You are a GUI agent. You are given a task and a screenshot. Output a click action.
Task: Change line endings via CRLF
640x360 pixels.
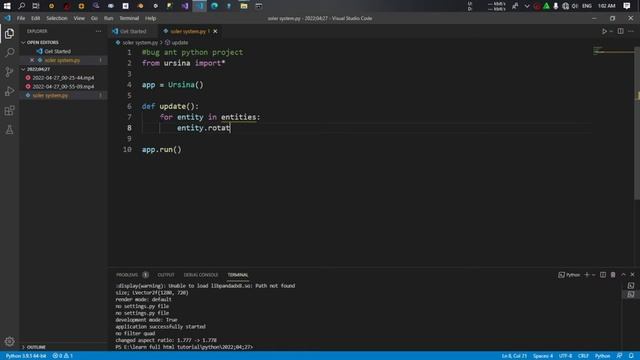(583, 356)
